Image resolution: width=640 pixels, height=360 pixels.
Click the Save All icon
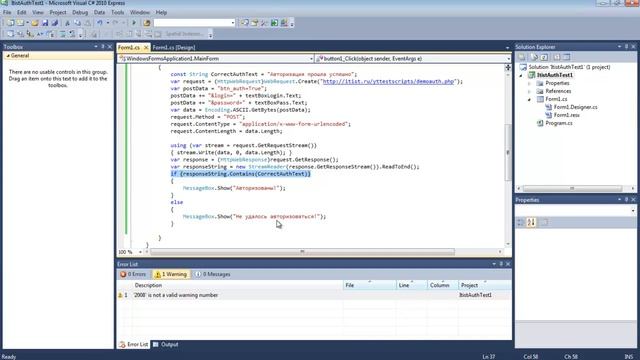[55, 23]
